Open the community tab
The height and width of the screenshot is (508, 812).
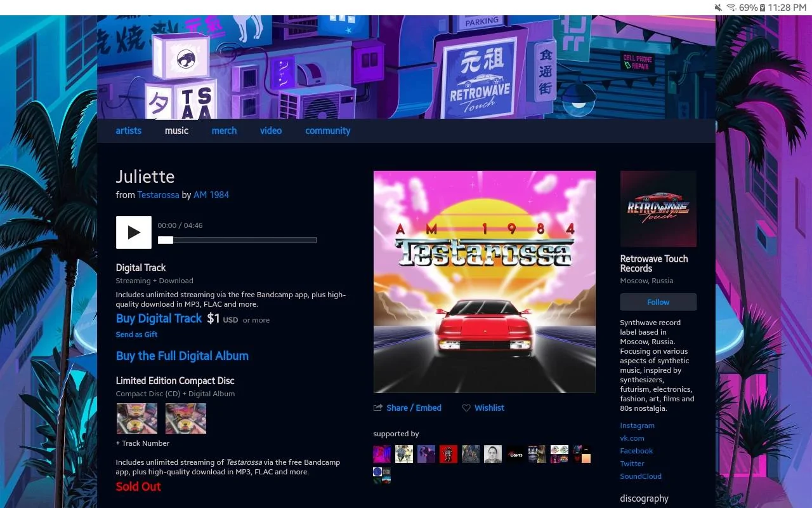(x=328, y=131)
